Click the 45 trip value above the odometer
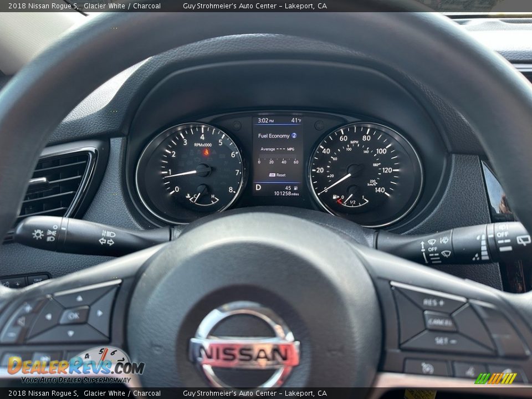Viewport: 532px width, 399px height. [288, 188]
